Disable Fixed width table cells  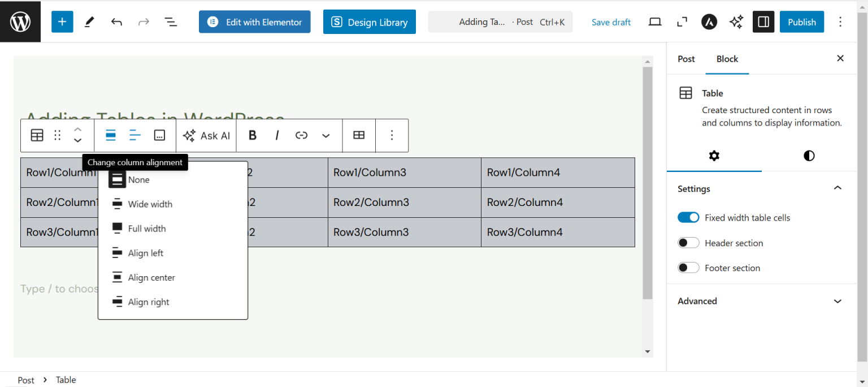point(688,217)
